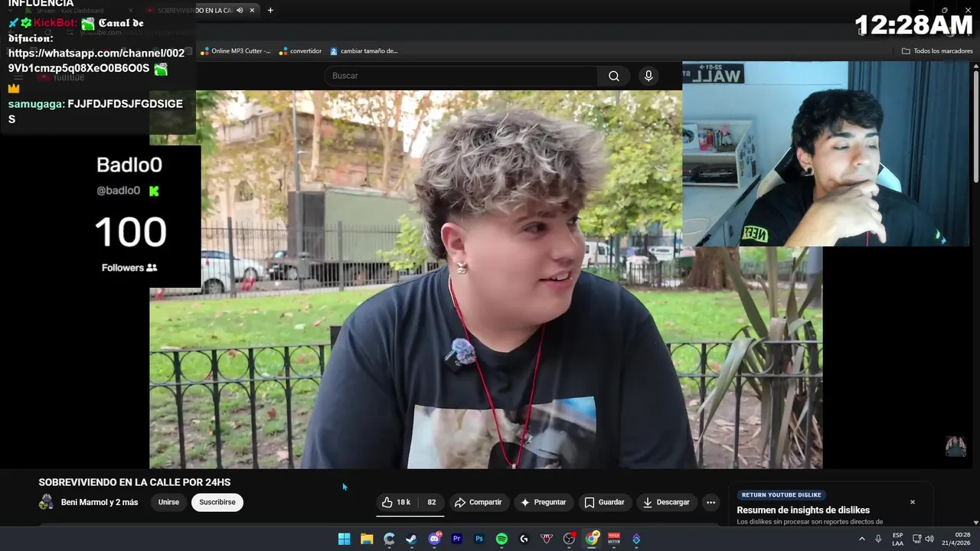Open Online MP3 Cutter bookmark

pyautogui.click(x=236, y=51)
